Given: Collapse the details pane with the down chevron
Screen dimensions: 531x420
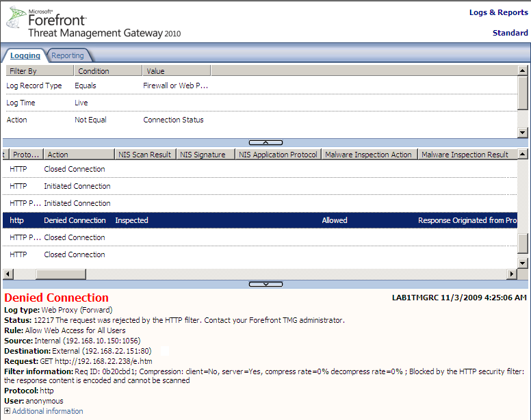Looking at the screenshot, I should click(265, 285).
